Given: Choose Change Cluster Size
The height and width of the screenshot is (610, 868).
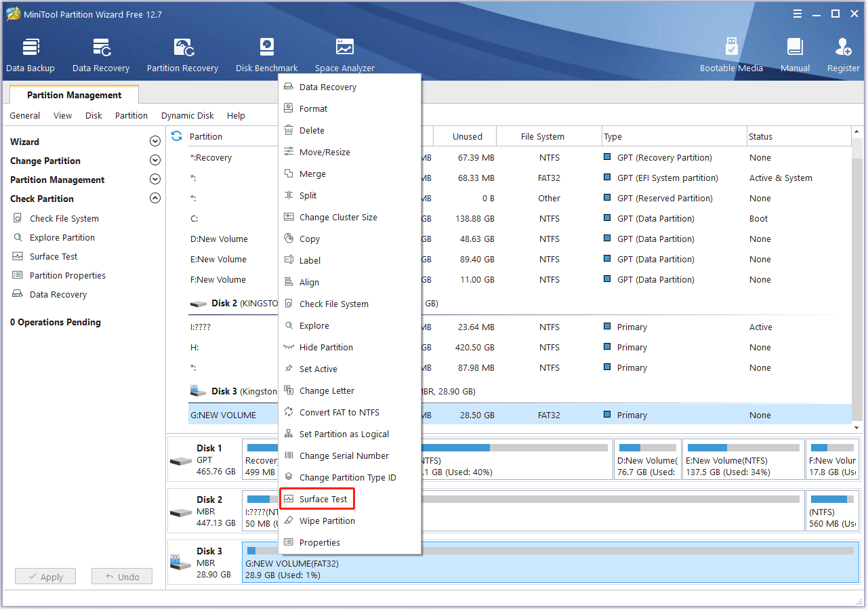Looking at the screenshot, I should (350, 217).
